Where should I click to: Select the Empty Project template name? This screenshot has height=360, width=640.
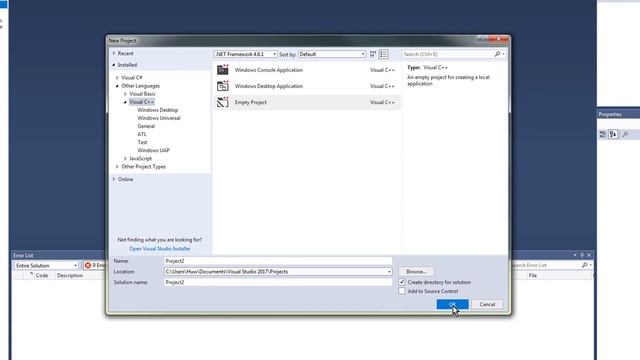pyautogui.click(x=251, y=102)
